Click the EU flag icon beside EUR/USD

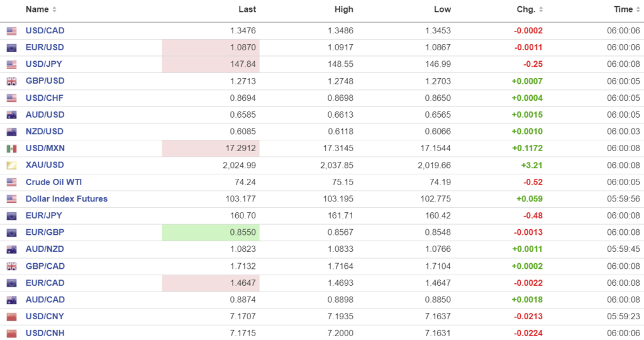click(12, 48)
